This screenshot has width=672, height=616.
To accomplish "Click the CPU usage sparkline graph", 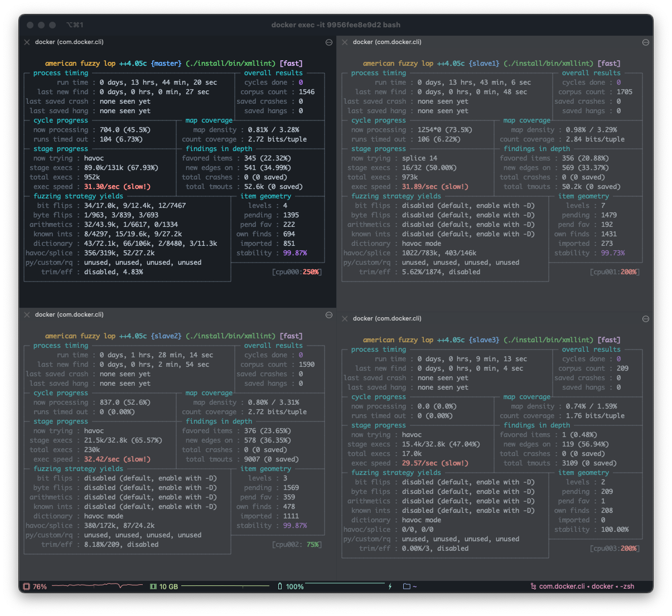I will pyautogui.click(x=97, y=586).
